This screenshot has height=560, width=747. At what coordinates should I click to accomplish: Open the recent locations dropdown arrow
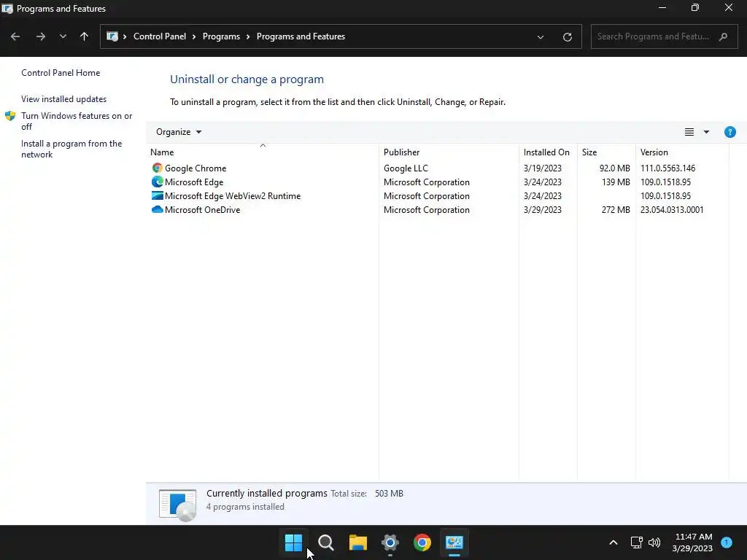pos(63,36)
